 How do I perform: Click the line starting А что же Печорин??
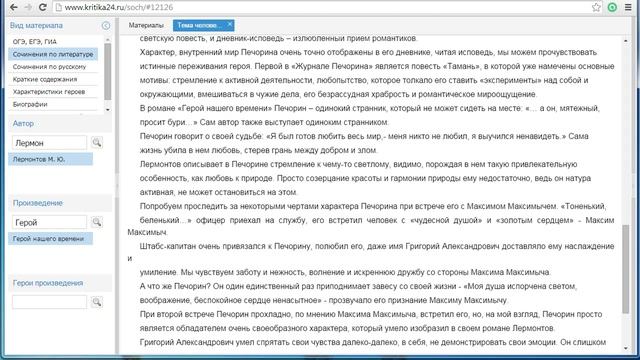[x=358, y=286]
